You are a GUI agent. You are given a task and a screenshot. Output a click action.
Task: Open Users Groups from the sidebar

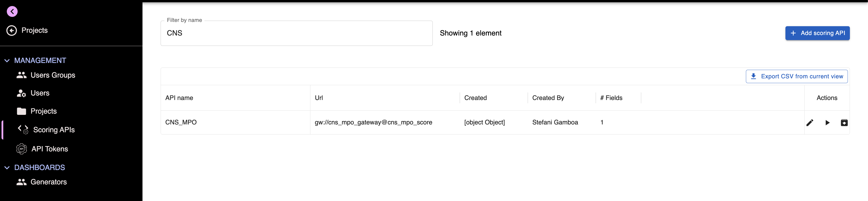tap(46, 75)
